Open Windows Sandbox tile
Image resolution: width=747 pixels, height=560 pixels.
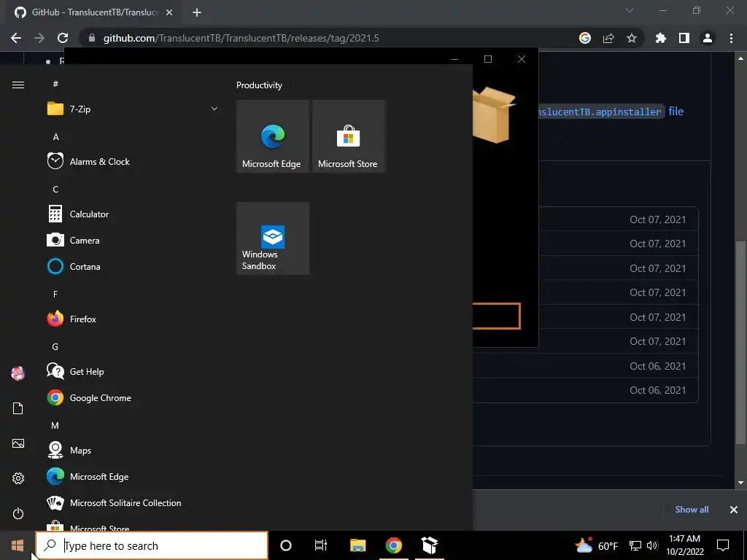(273, 238)
